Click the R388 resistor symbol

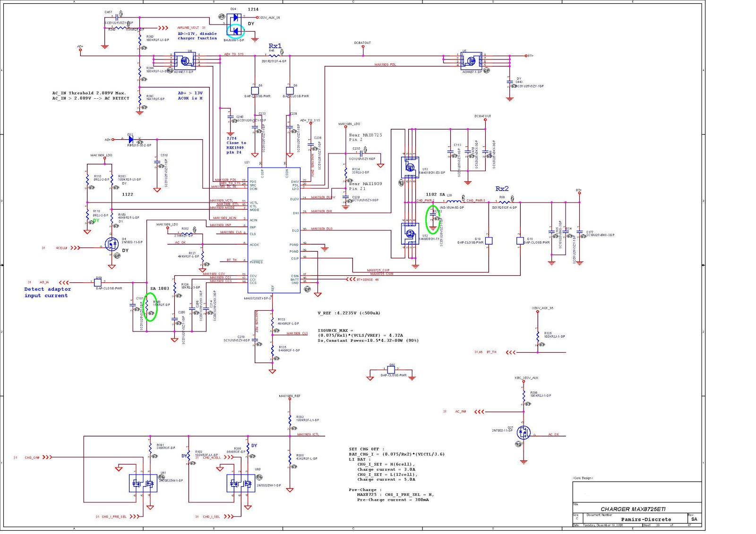coord(290,458)
